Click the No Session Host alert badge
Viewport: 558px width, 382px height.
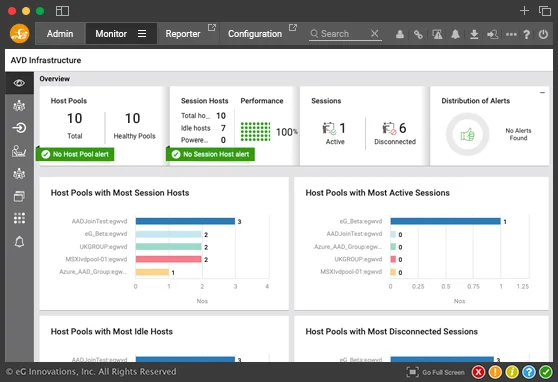210,154
